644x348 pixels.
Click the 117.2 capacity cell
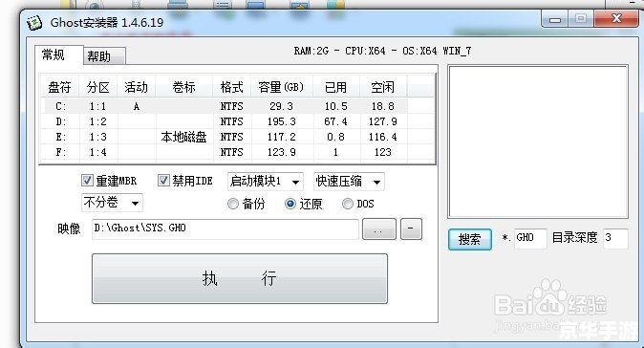tap(281, 137)
